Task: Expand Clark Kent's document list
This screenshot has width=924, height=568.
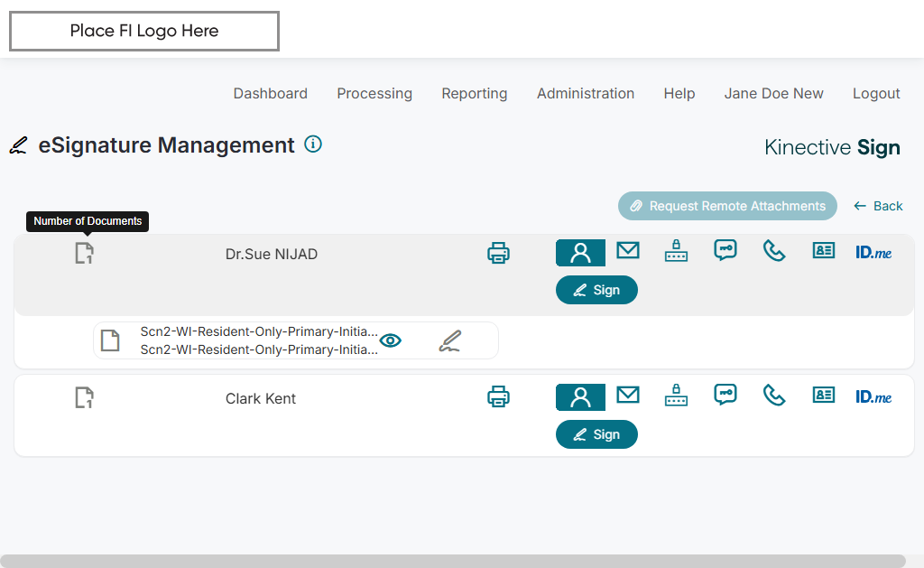Action: (x=84, y=397)
